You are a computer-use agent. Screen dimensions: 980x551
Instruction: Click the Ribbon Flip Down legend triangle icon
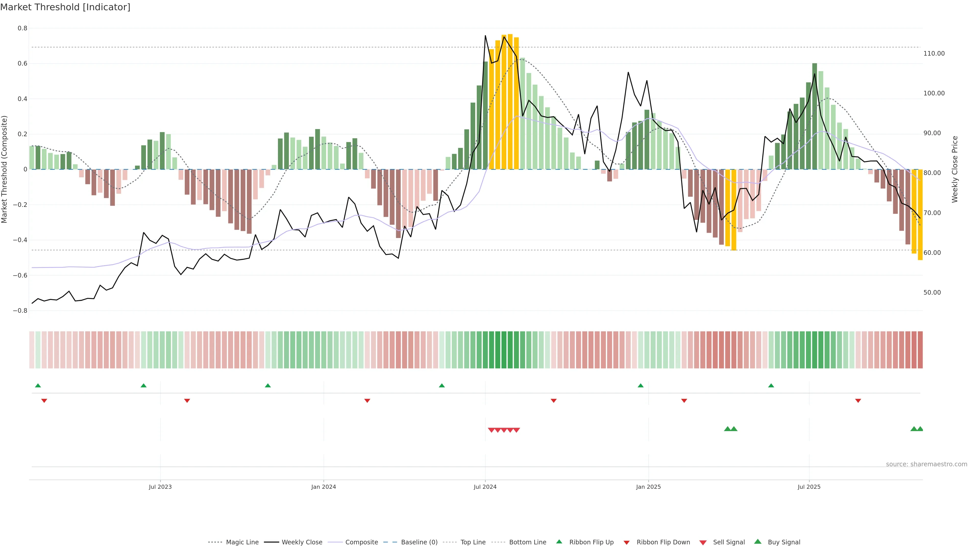tap(627, 542)
